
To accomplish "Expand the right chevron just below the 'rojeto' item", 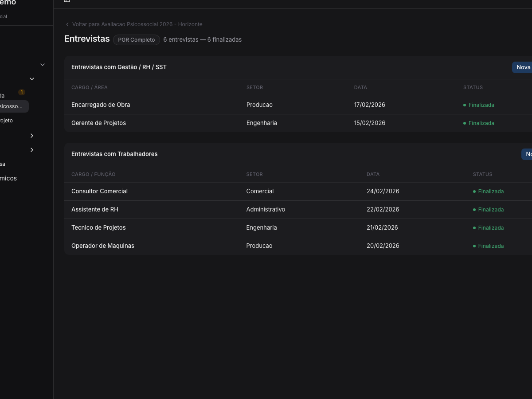I will tap(32, 136).
